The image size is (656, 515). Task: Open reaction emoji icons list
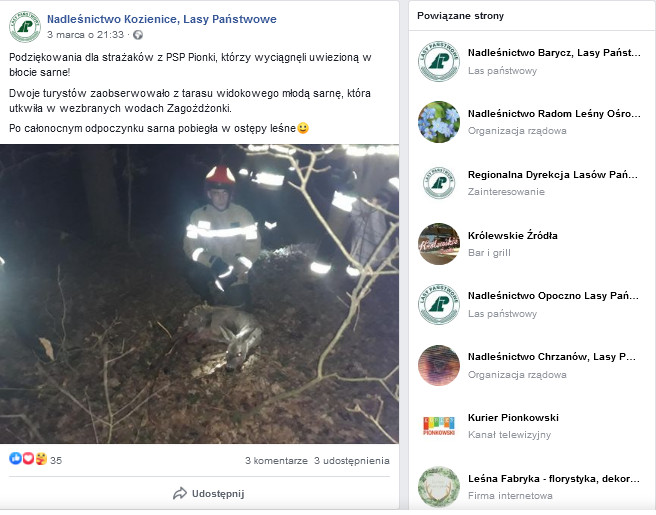pos(27,460)
